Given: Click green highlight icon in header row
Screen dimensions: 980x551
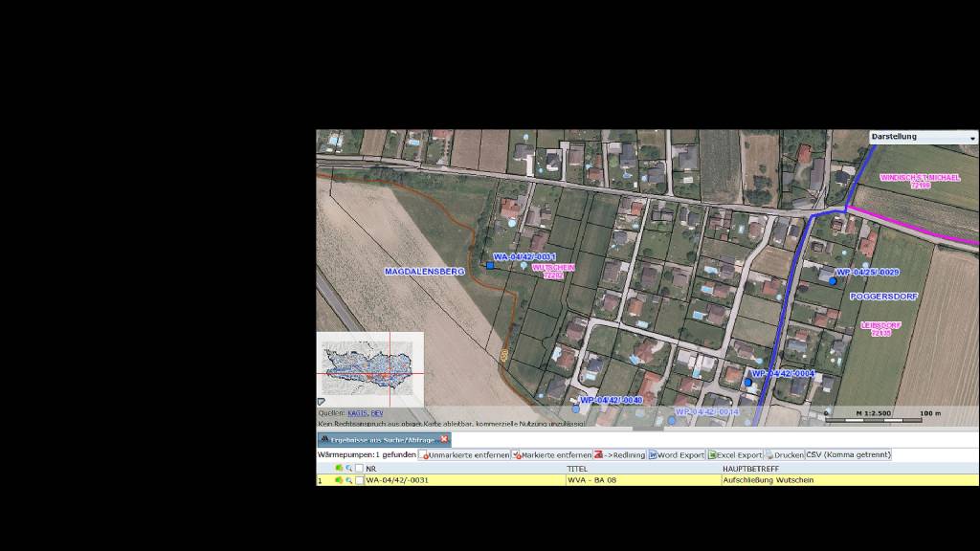Looking at the screenshot, I should (339, 468).
